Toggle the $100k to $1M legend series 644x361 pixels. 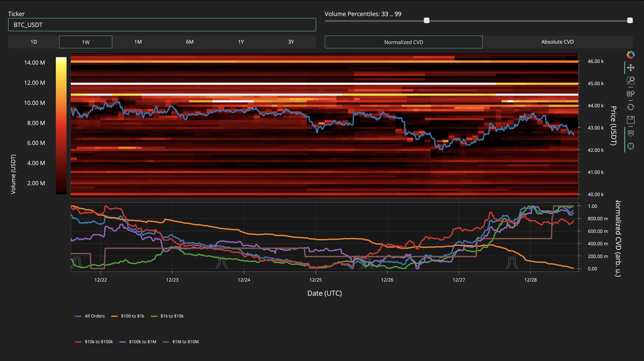point(138,342)
